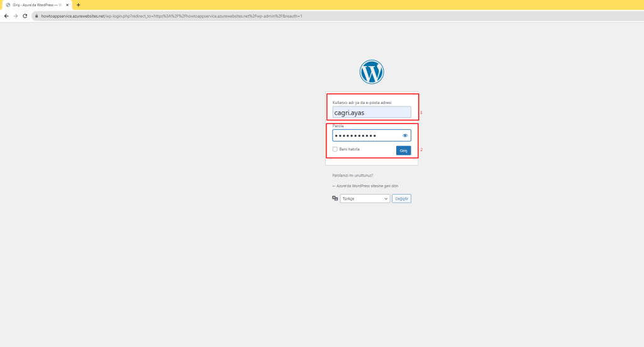Click the translation icon beside the language selector

point(335,198)
